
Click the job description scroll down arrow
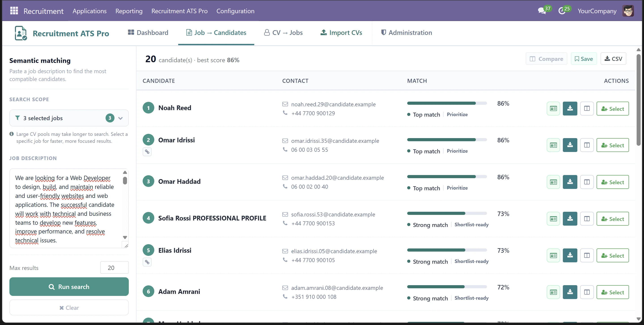click(x=125, y=237)
